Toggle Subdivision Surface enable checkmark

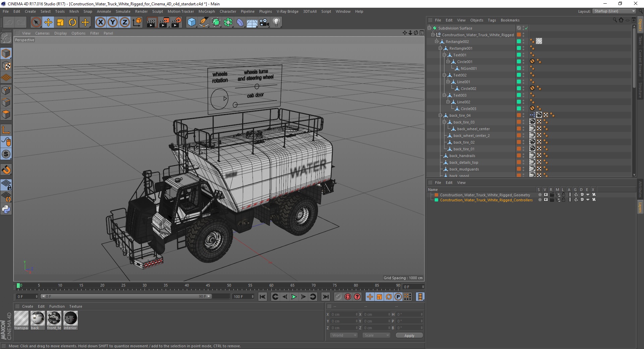coord(526,28)
